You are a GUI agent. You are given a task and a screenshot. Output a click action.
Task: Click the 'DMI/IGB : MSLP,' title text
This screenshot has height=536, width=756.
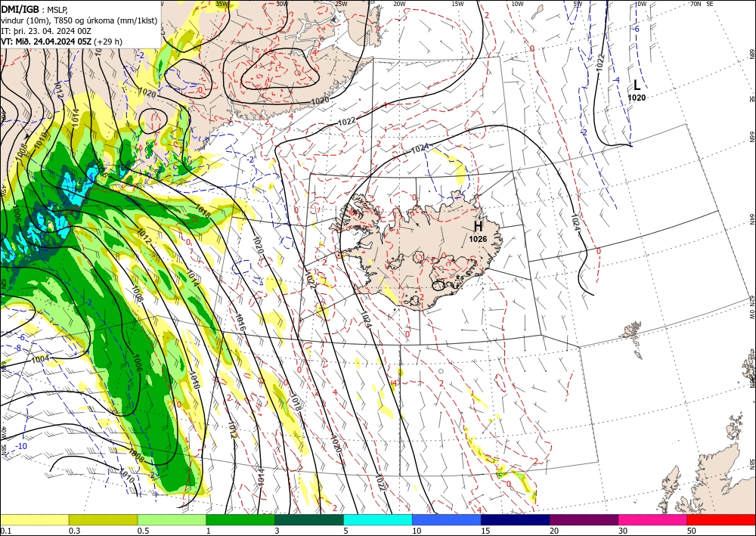point(34,8)
